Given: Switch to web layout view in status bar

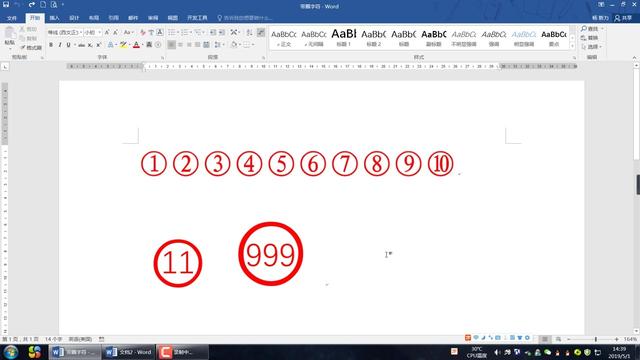Looking at the screenshot, I should 558,339.
